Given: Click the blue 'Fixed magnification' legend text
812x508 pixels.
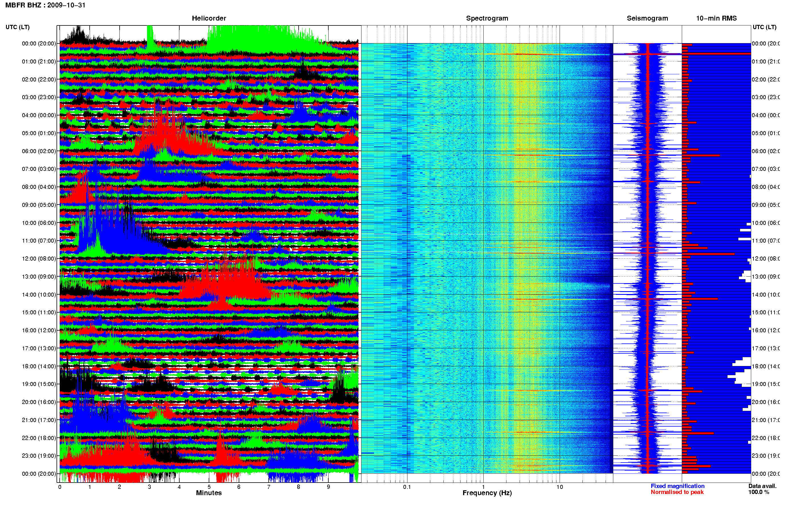Looking at the screenshot, I should tap(678, 486).
